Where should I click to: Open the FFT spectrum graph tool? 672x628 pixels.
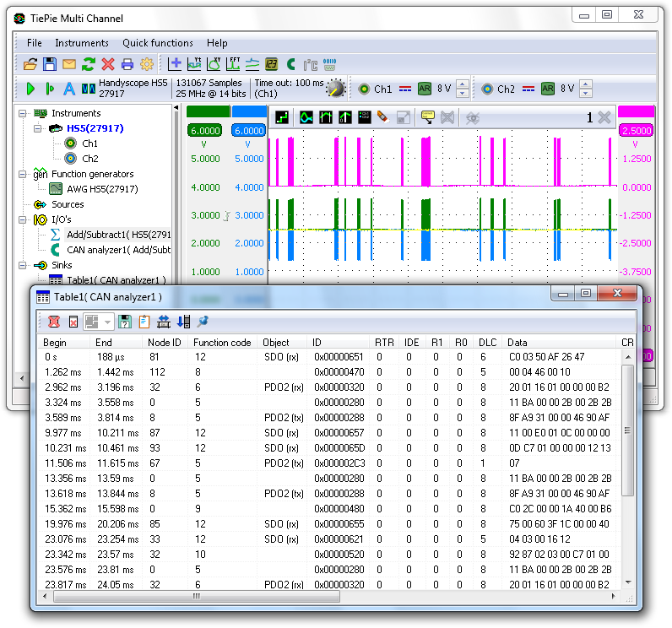(234, 64)
